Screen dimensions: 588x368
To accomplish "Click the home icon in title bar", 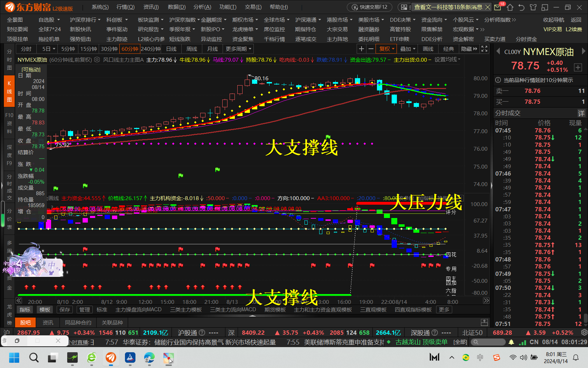I will pos(510,7).
